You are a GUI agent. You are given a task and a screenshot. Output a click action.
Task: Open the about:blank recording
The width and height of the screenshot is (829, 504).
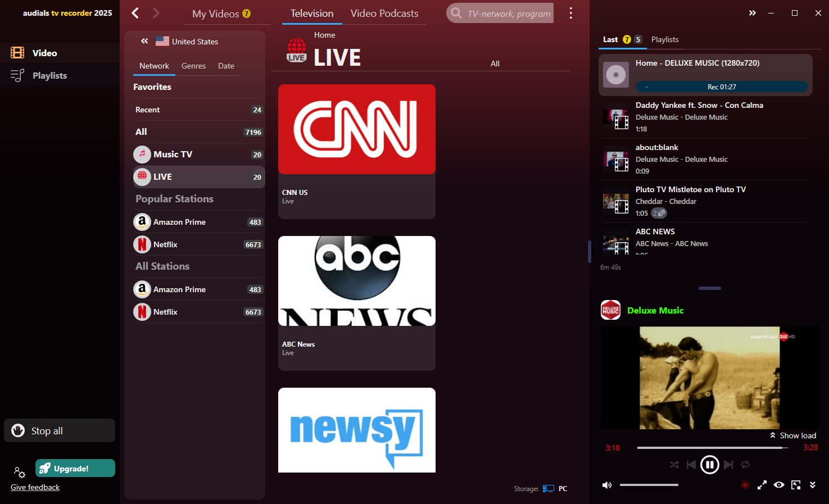click(x=705, y=159)
